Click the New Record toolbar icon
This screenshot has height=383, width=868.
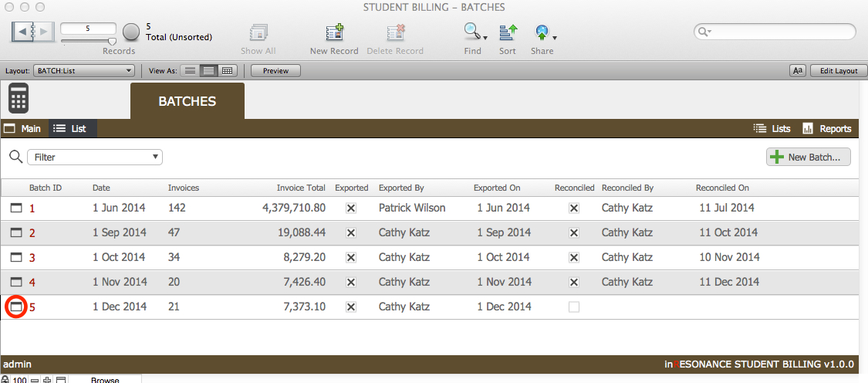[x=334, y=33]
